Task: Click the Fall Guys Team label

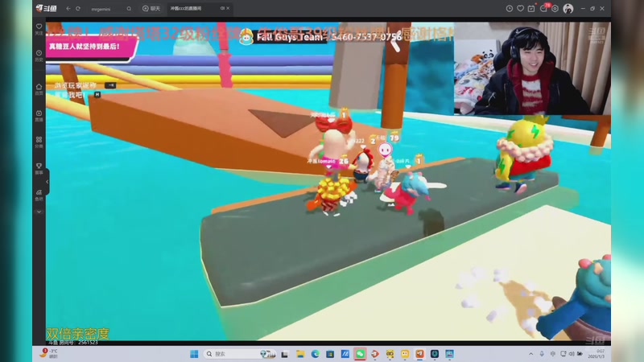Action: click(x=290, y=37)
